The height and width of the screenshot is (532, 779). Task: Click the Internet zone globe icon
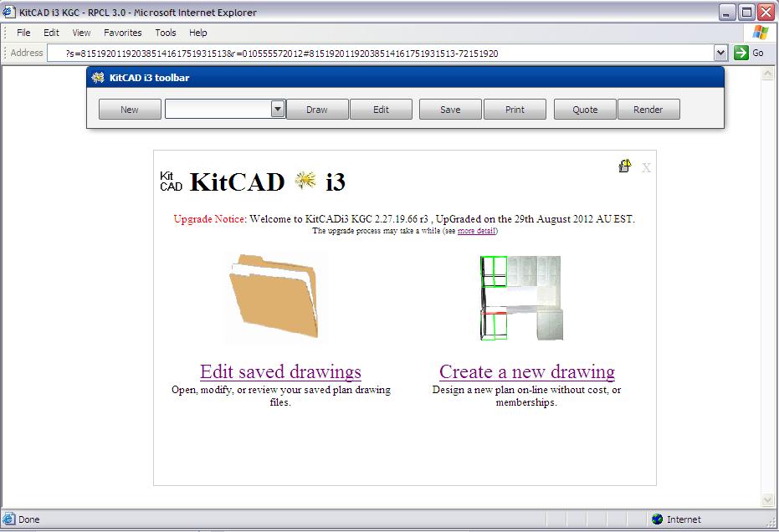pos(658,519)
